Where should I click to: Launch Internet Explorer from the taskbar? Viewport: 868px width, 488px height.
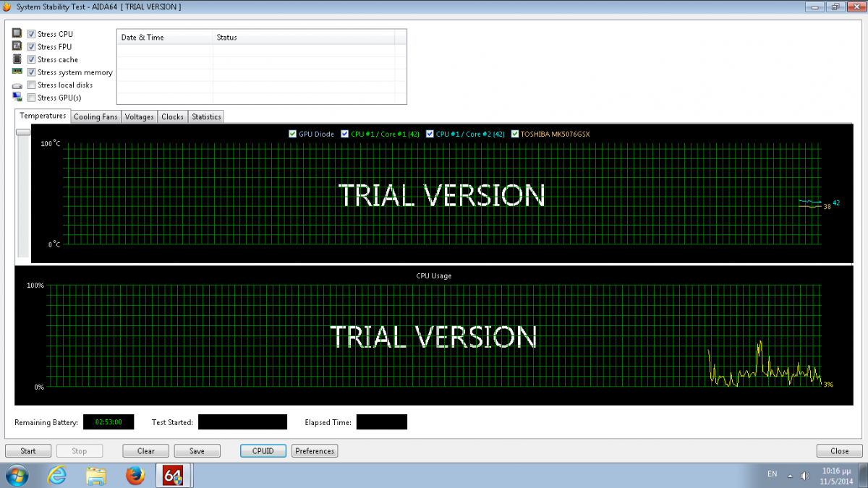(57, 476)
